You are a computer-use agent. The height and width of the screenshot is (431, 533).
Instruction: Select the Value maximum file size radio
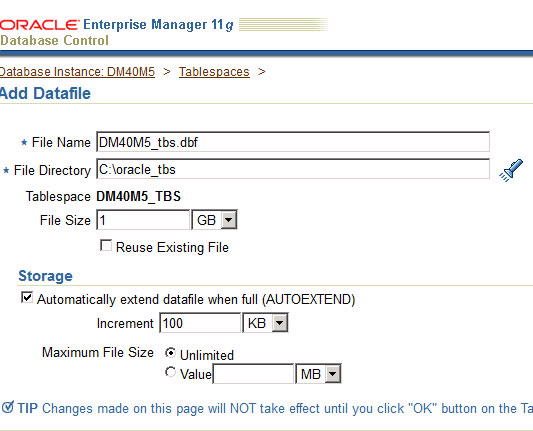(170, 372)
